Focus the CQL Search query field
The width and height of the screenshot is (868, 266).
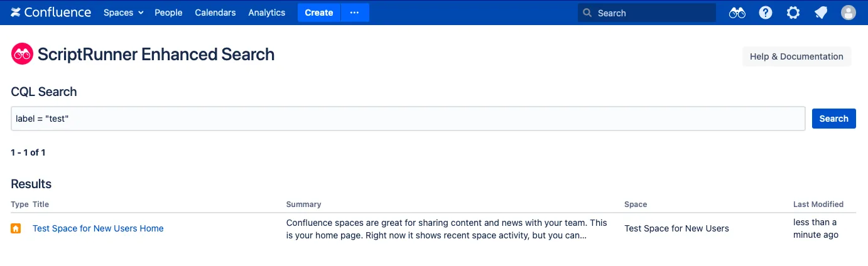pyautogui.click(x=408, y=119)
